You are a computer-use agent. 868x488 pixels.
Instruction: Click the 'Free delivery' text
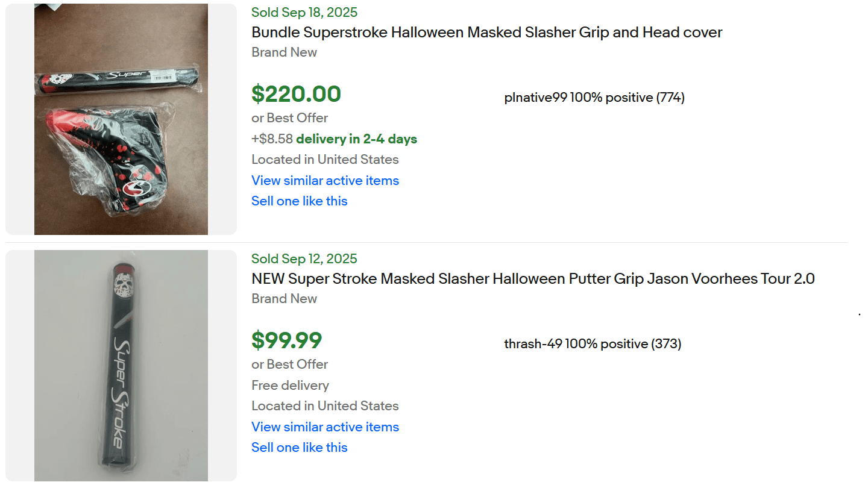[x=290, y=386]
